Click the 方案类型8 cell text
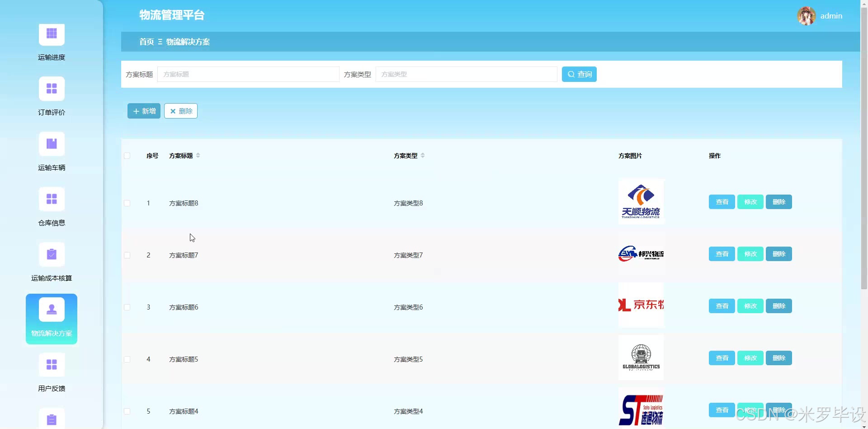This screenshot has height=429, width=868. pyautogui.click(x=408, y=203)
